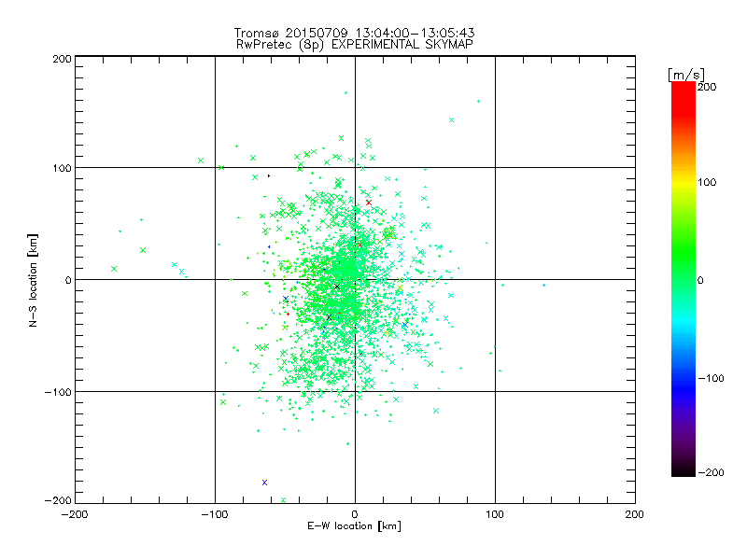This screenshot has width=747, height=560.
Task: Click the '[m/s]' colorbar unit label
Action: tap(686, 75)
